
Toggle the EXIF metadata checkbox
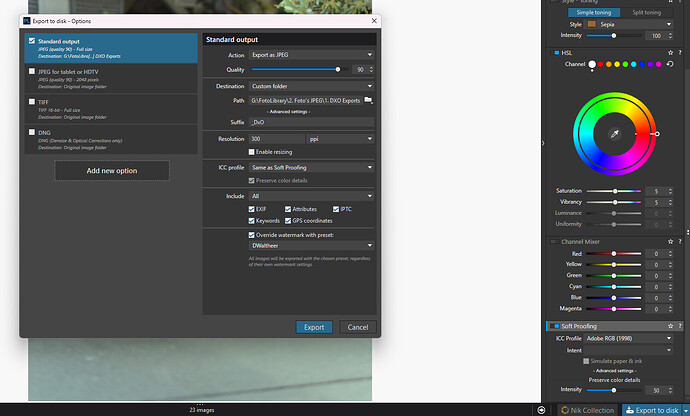click(x=252, y=209)
